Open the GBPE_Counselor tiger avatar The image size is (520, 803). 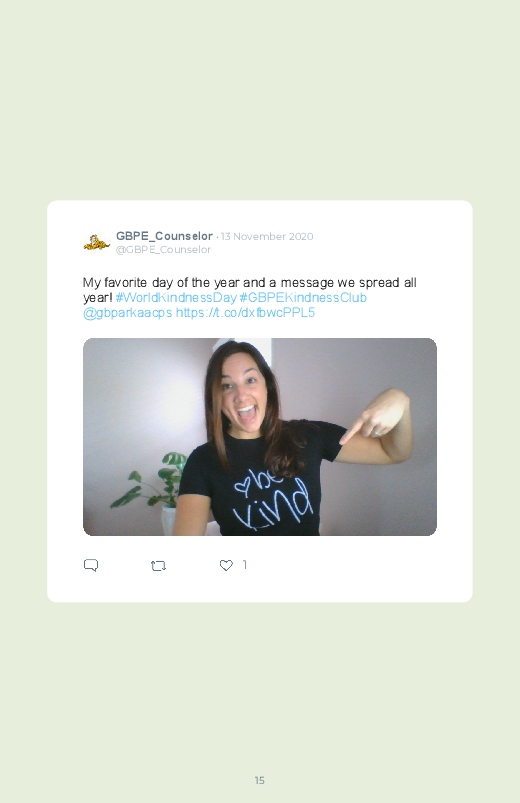tap(96, 242)
